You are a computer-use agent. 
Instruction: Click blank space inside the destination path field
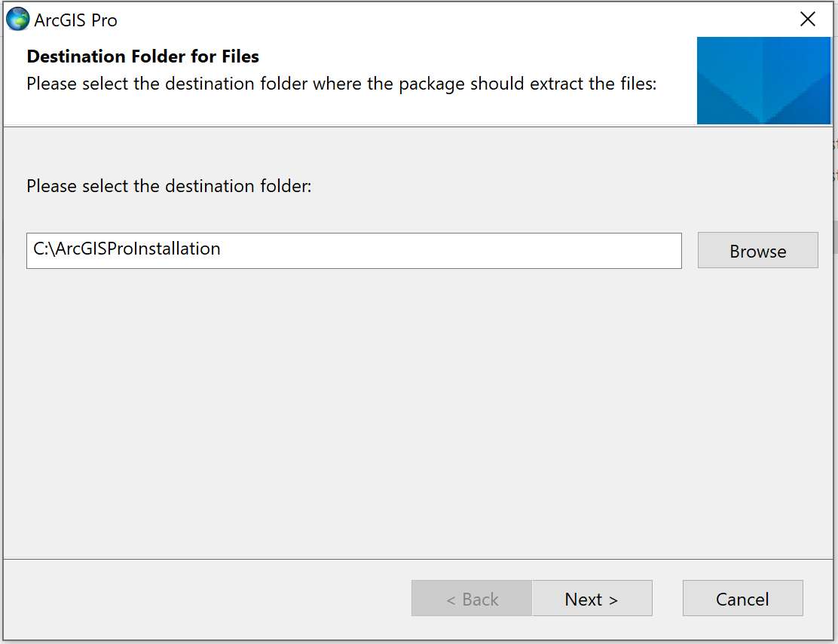coord(452,251)
